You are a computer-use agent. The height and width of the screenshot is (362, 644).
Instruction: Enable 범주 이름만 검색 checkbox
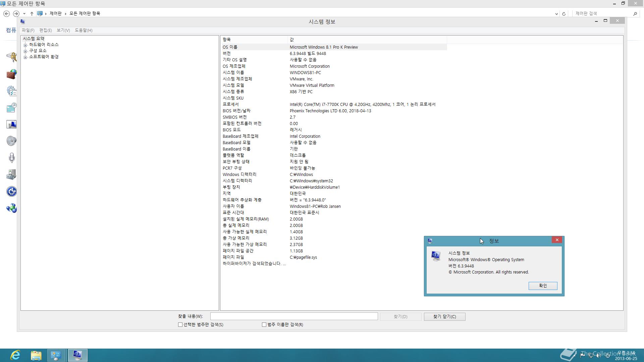(264, 324)
